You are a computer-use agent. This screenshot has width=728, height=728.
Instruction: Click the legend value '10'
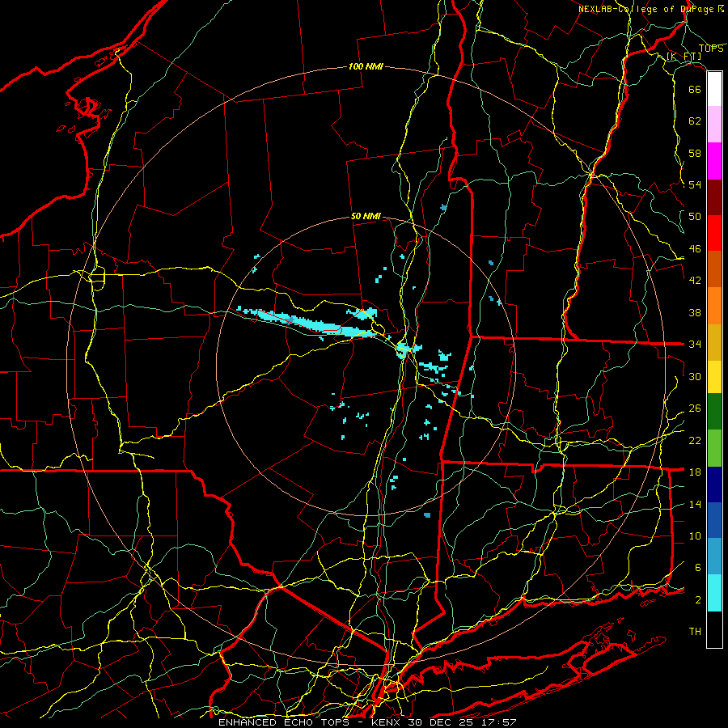click(x=695, y=535)
